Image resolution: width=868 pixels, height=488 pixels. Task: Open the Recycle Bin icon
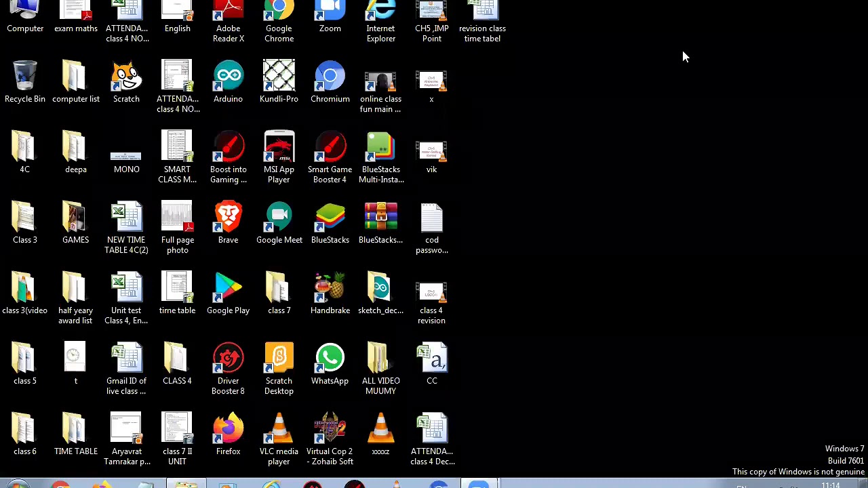point(25,82)
